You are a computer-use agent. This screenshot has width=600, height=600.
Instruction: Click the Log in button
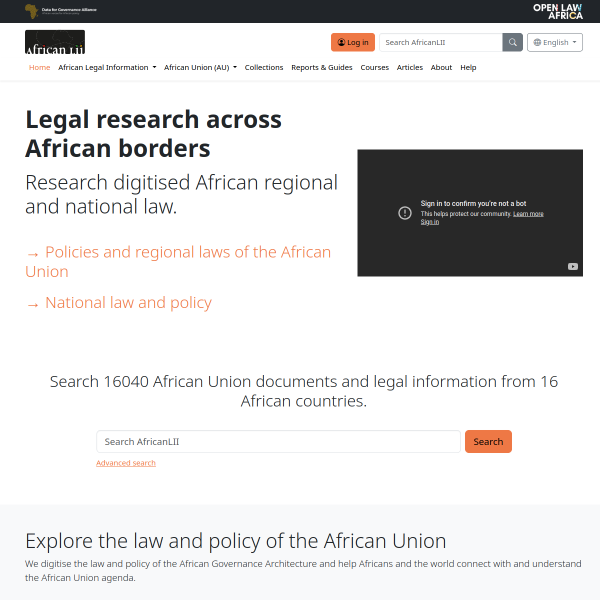click(x=353, y=42)
